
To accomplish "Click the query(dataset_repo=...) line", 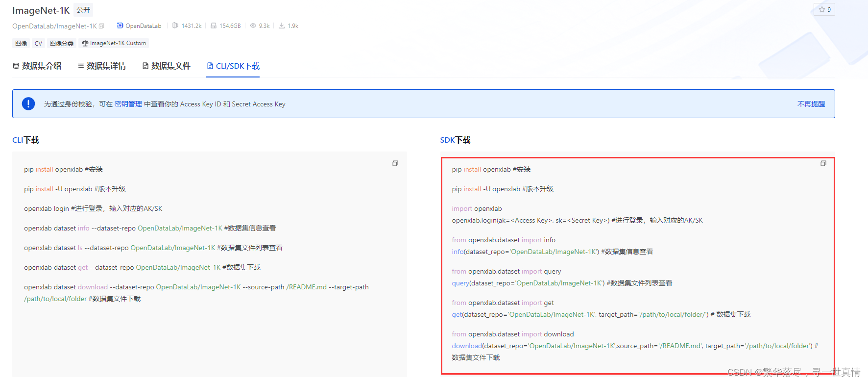I will [x=562, y=283].
